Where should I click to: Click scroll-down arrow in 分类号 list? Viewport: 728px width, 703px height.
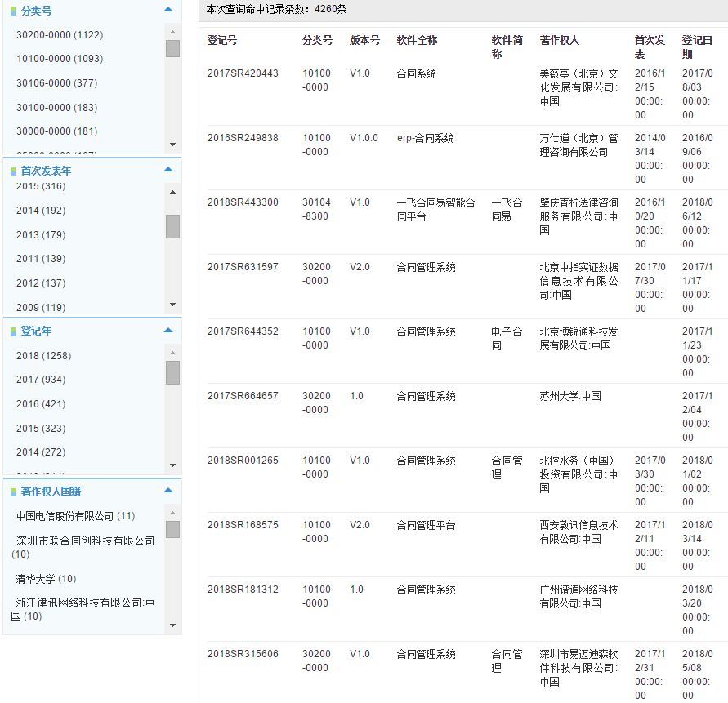point(172,145)
